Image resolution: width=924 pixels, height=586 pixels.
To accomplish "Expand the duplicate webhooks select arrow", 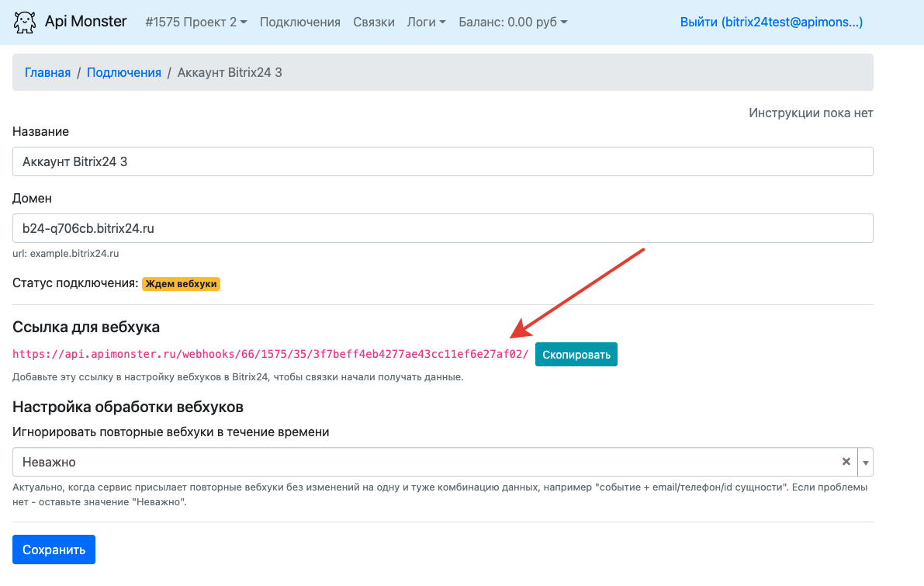I will click(x=866, y=462).
